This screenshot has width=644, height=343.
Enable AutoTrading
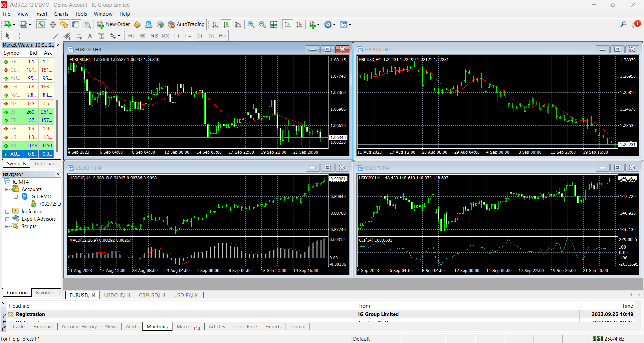click(186, 24)
